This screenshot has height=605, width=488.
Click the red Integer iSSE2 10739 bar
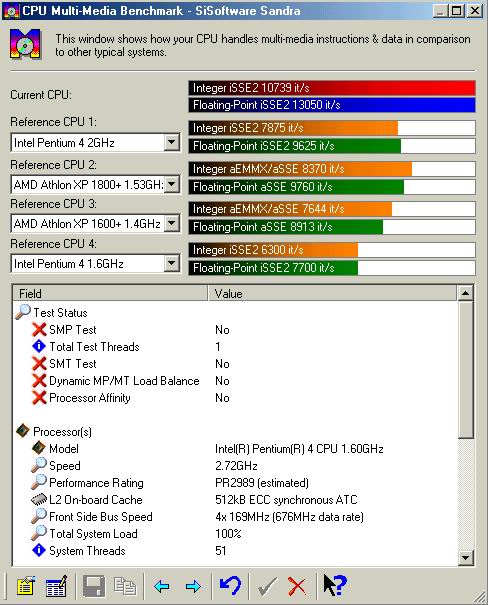332,88
